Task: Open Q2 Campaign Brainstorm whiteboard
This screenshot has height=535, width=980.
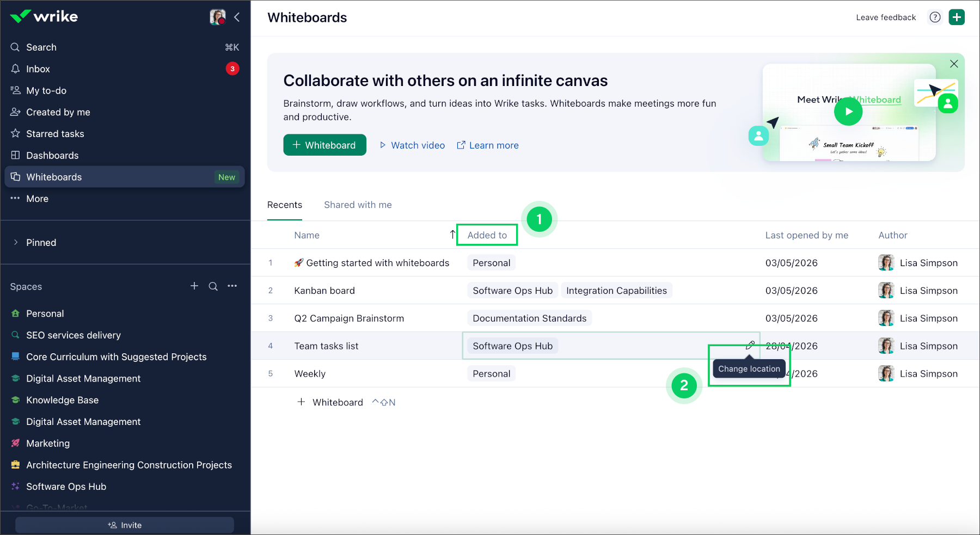Action: pos(349,318)
